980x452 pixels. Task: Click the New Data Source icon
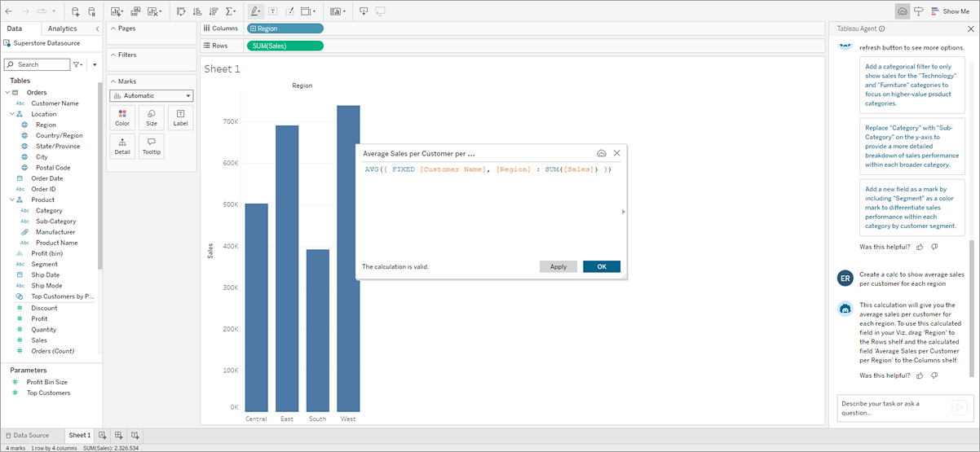76,11
